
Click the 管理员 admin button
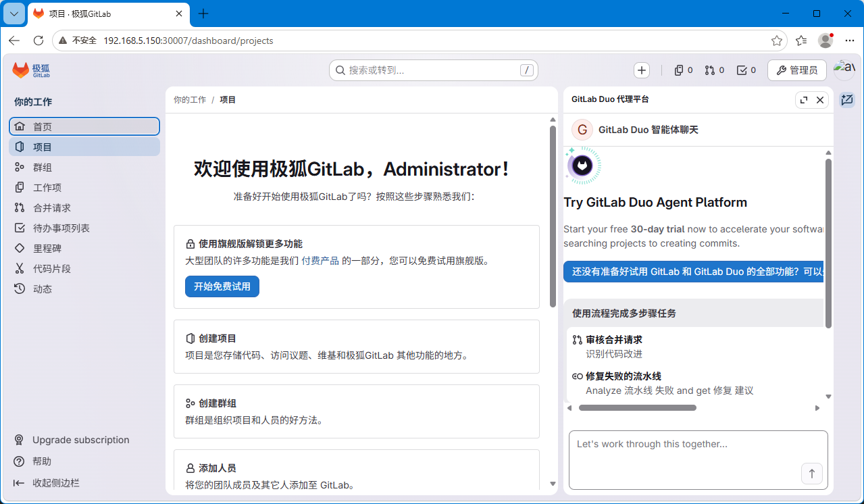[x=797, y=70]
